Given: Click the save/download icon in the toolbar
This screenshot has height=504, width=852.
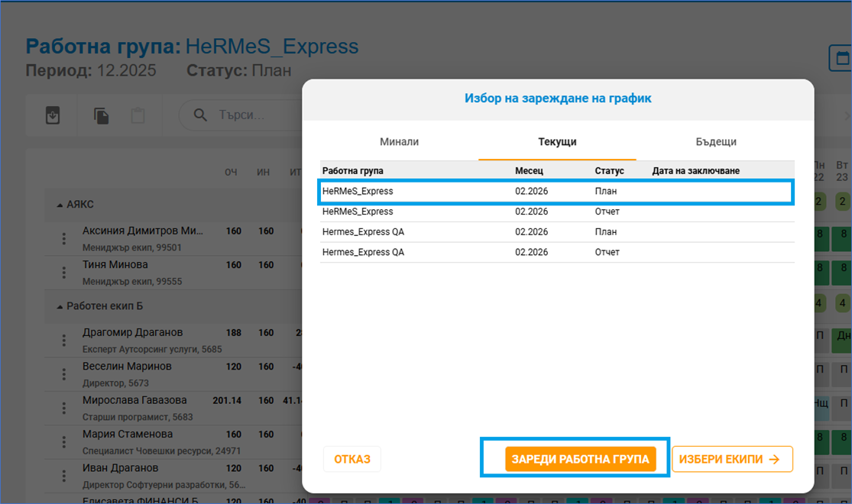Looking at the screenshot, I should point(52,115).
